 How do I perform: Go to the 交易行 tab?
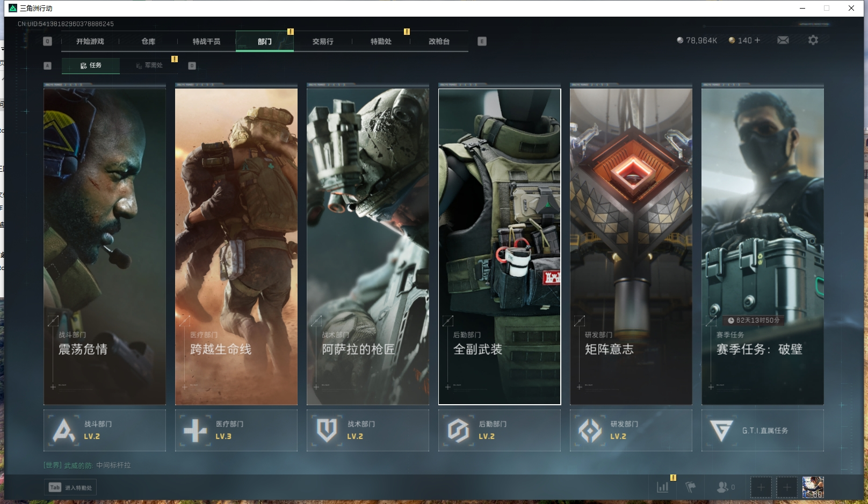(323, 41)
